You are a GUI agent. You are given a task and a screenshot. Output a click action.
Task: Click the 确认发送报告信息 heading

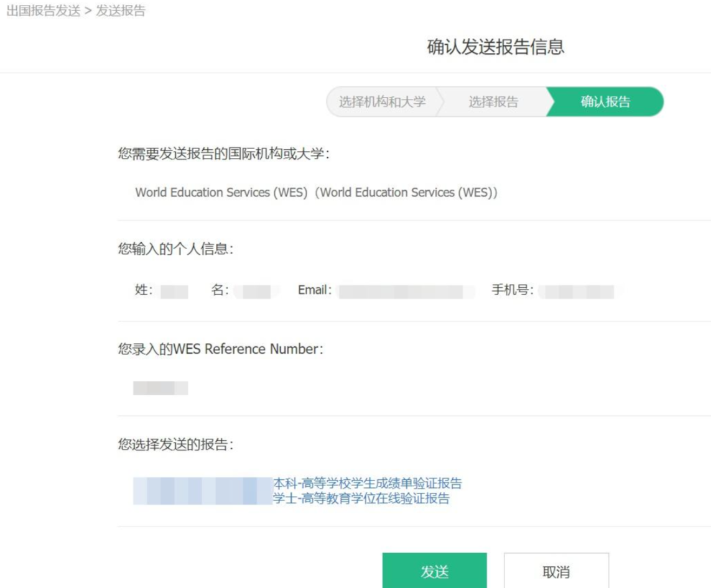(x=496, y=47)
